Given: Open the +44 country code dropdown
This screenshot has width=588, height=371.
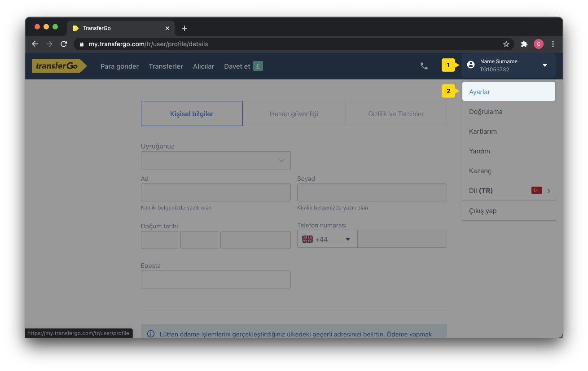Looking at the screenshot, I should [x=327, y=239].
